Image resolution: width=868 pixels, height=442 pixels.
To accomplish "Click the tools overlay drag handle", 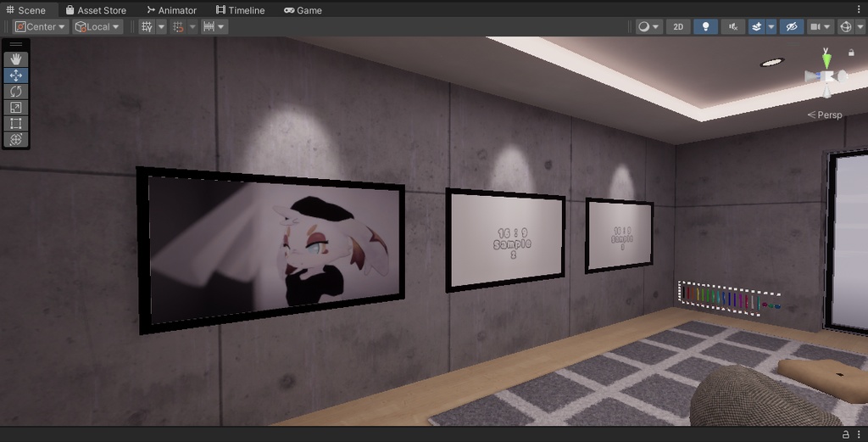I will 15,44.
